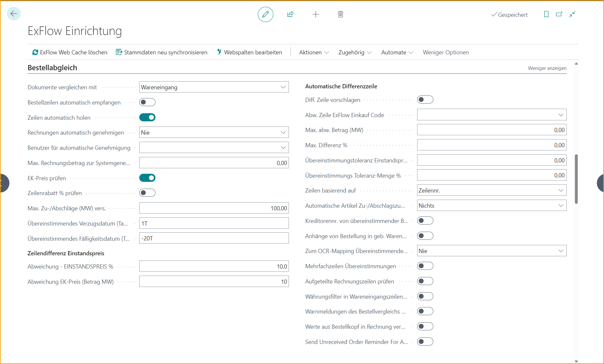The width and height of the screenshot is (604, 364).
Task: Open Zum OCR-Mapping Übereinstimmende dropdown
Action: pyautogui.click(x=492, y=251)
